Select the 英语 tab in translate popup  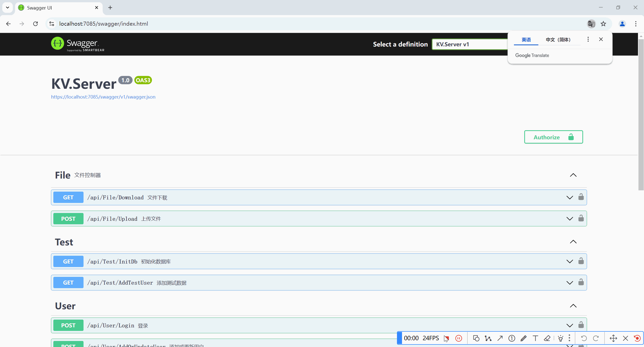(526, 40)
